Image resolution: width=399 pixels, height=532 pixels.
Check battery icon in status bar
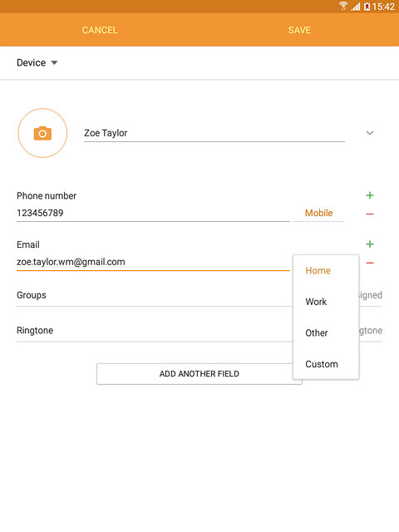(x=367, y=7)
